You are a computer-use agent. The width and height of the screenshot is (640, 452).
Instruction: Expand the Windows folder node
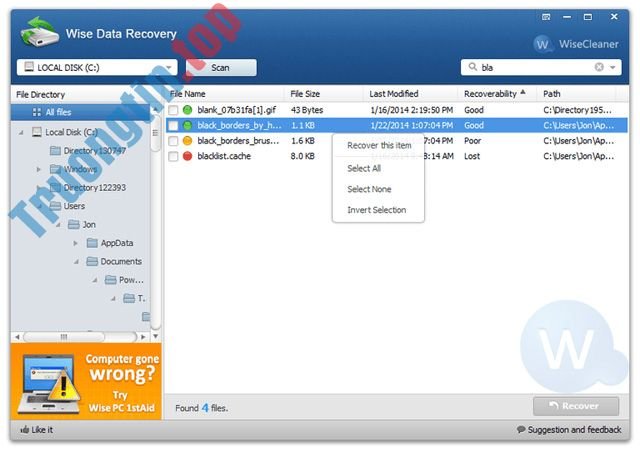[x=39, y=169]
